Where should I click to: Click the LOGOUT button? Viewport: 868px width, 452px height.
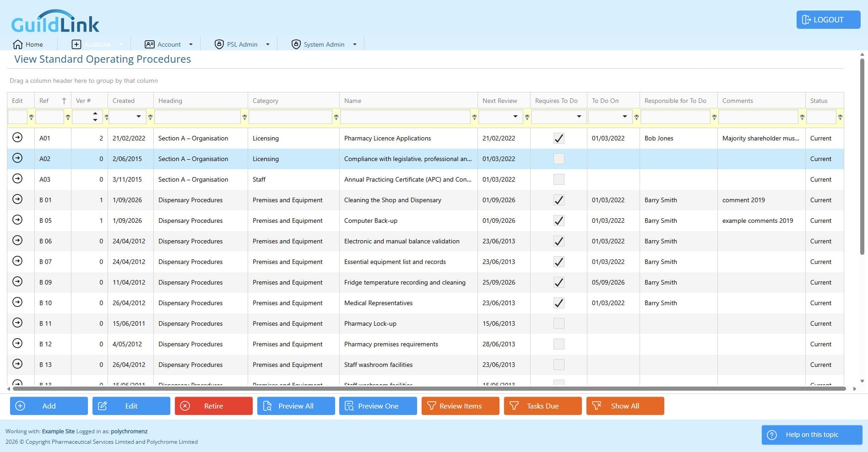coord(829,20)
